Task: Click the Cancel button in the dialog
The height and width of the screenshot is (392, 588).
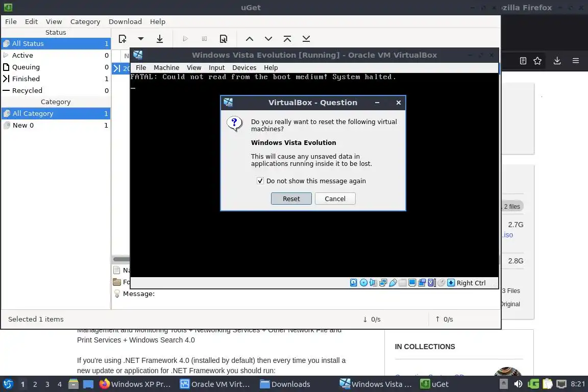Action: [335, 199]
